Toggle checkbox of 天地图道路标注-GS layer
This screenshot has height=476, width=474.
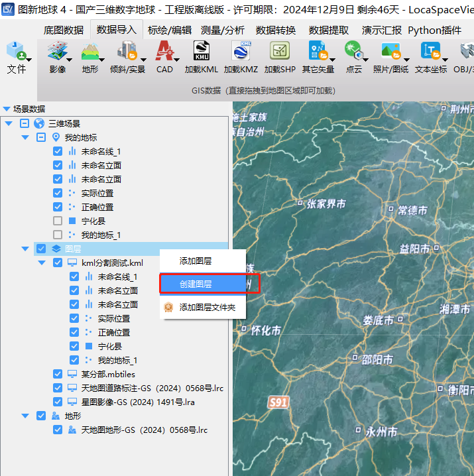click(x=58, y=388)
